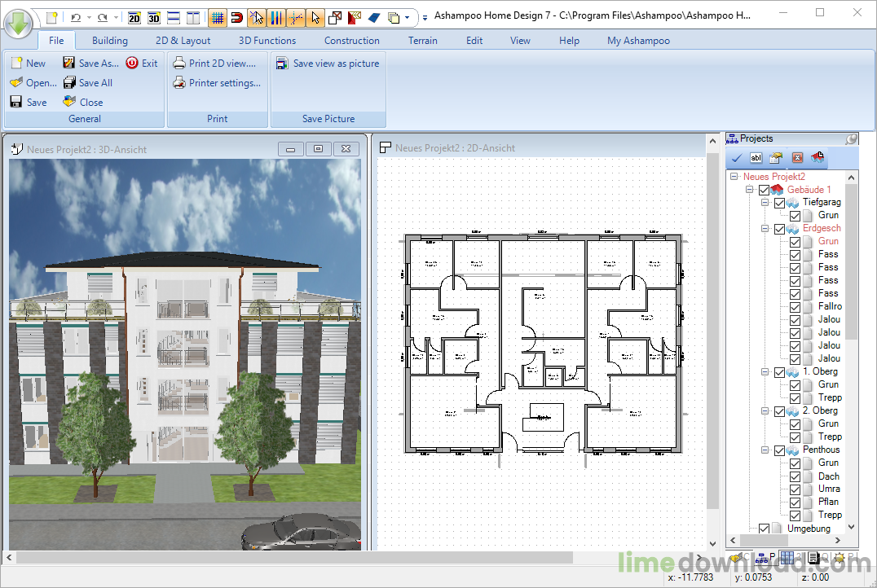
Task: Switch to 2D view mode icon
Action: [x=134, y=17]
